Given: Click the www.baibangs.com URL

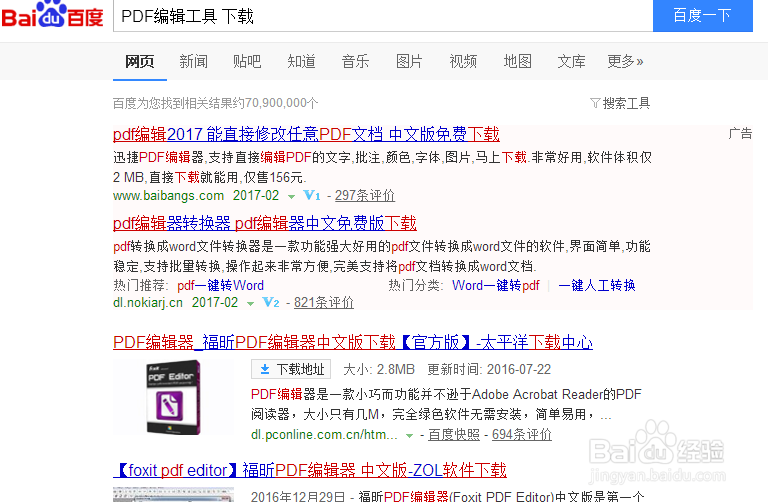Looking at the screenshot, I should 168,195.
